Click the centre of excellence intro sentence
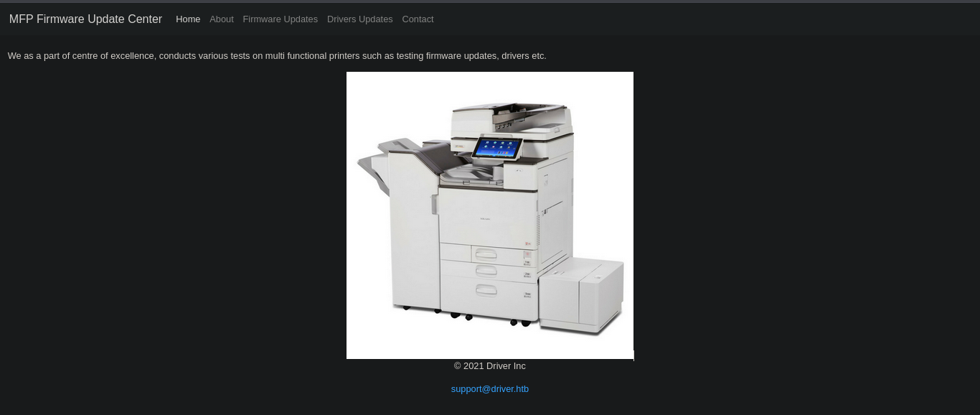980x415 pixels. point(277,56)
